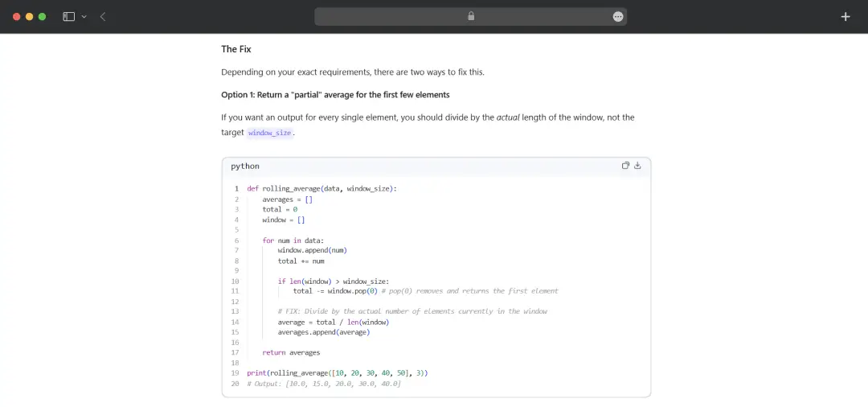Click the "# FIX:" comment line
Image resolution: width=868 pixels, height=407 pixels.
[x=412, y=312]
